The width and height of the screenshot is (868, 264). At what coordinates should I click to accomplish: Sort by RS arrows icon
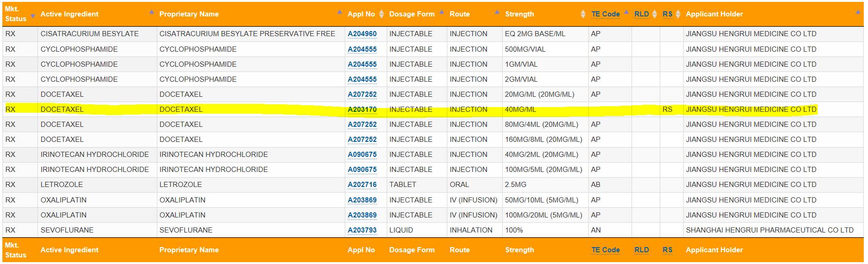678,14
